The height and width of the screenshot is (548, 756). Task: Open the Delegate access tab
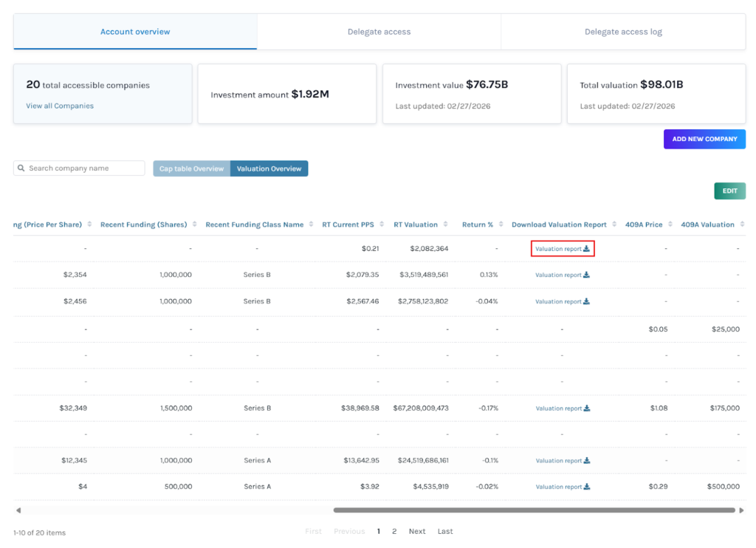(379, 32)
